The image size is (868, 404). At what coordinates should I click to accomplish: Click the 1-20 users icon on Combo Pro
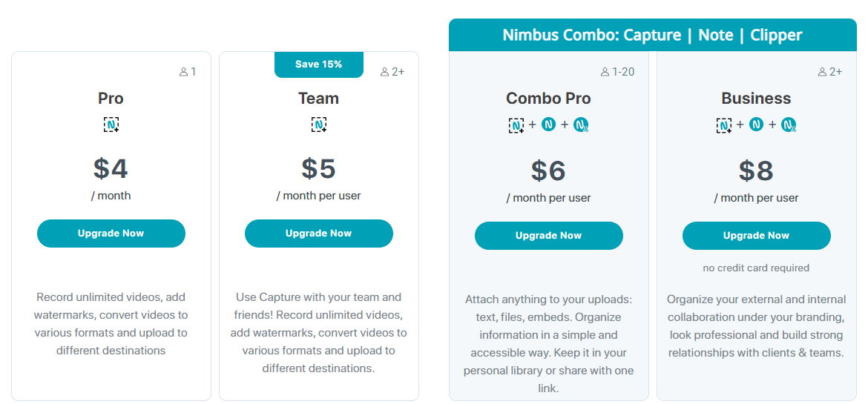[605, 72]
